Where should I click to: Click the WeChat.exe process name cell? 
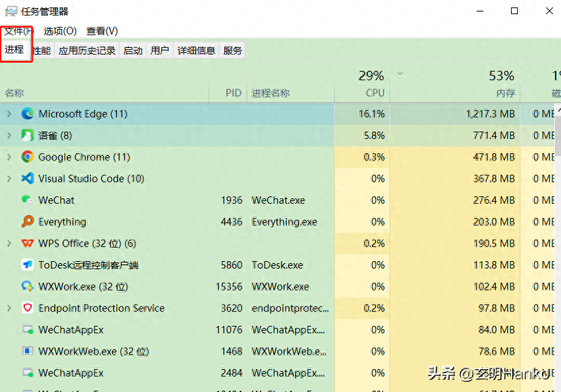coord(278,200)
